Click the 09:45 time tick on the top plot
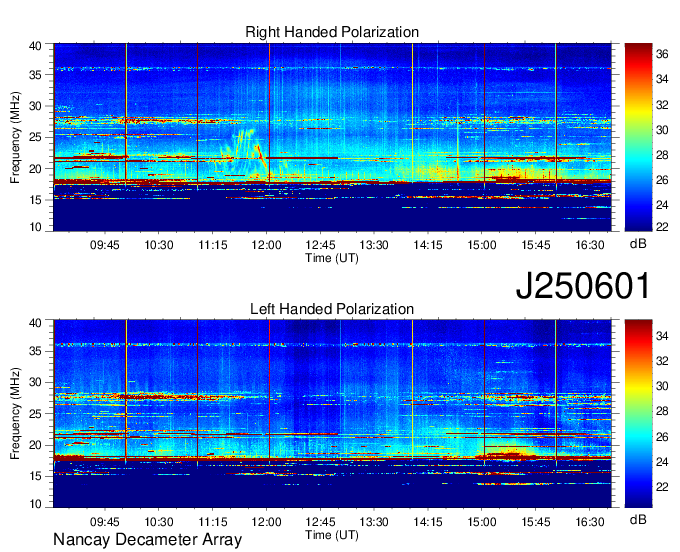This screenshot has width=680, height=552. (x=105, y=245)
